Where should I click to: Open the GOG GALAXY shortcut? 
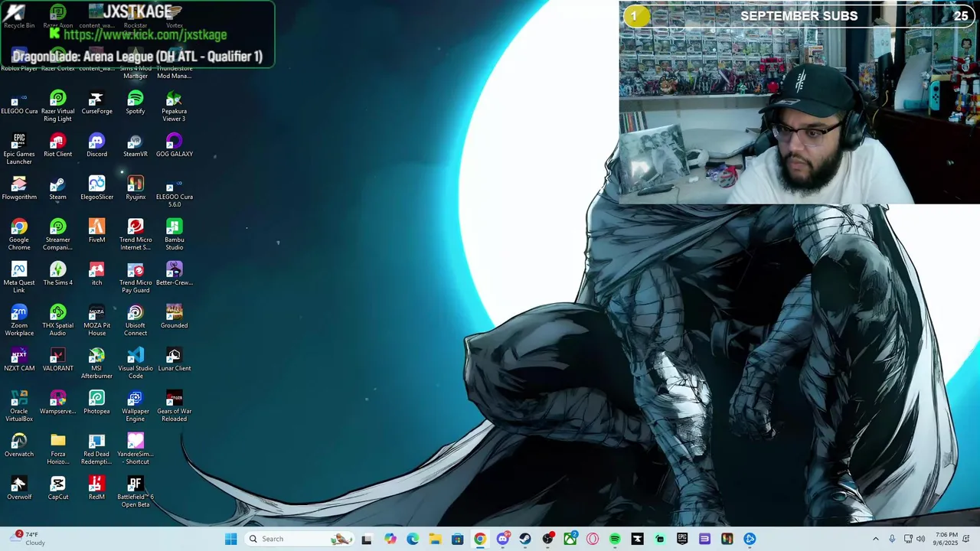174,146
